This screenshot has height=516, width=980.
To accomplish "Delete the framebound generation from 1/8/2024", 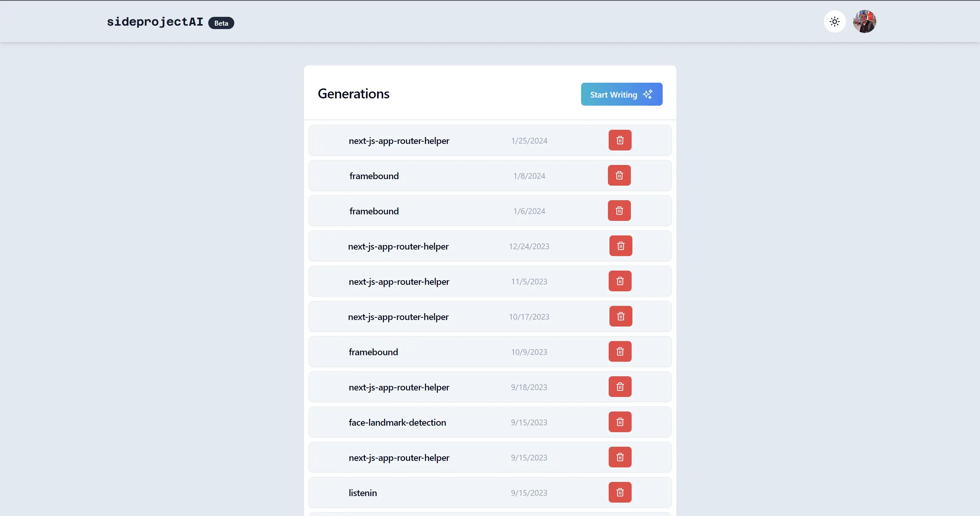I will point(619,175).
